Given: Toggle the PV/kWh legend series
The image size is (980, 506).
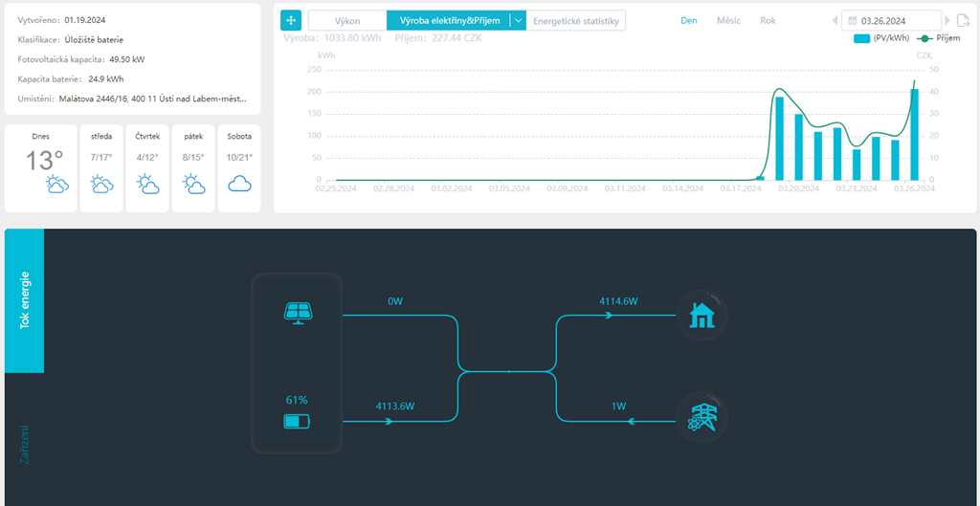Looking at the screenshot, I should [881, 39].
